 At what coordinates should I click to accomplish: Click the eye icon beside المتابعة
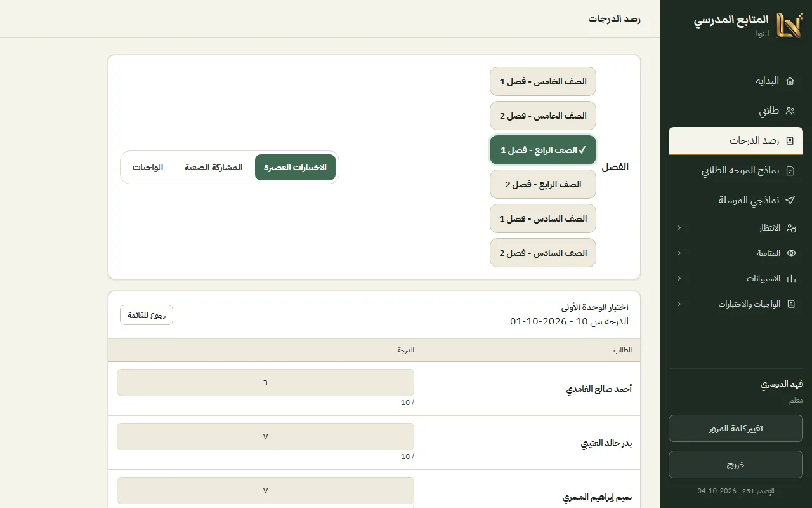pos(790,253)
